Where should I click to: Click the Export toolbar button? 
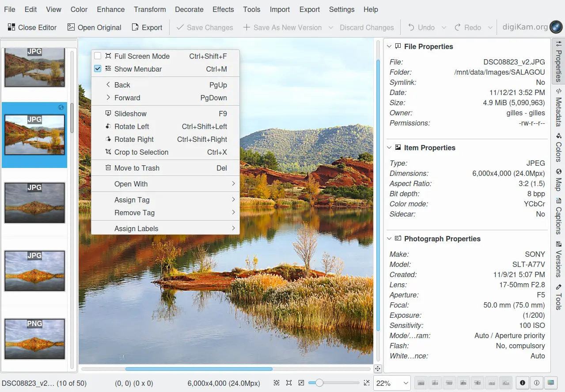coord(147,27)
